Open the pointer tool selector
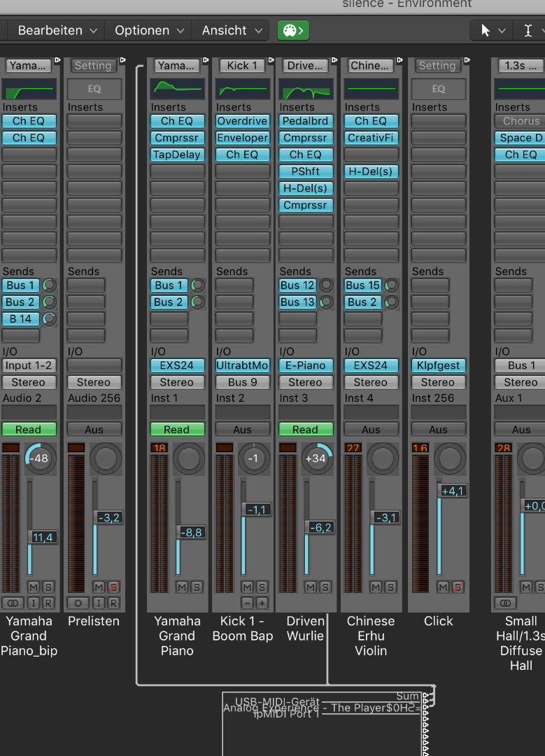The image size is (545, 756). [492, 30]
